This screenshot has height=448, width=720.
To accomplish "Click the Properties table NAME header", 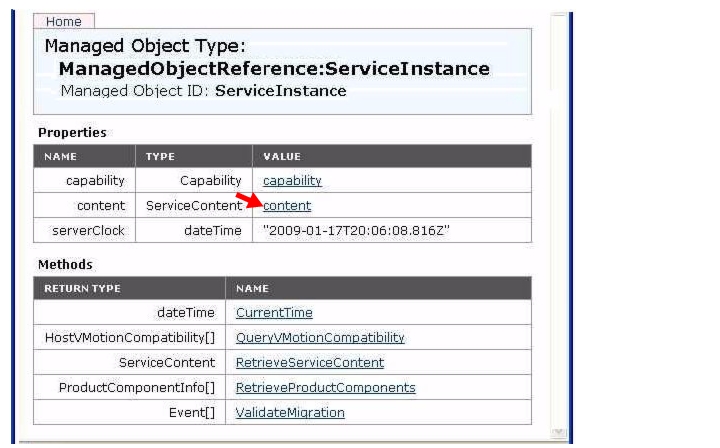I will click(61, 157).
